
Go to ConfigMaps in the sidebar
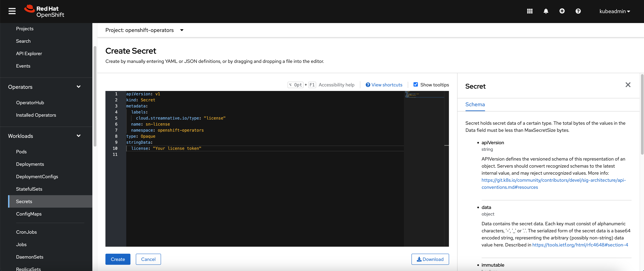tap(29, 214)
